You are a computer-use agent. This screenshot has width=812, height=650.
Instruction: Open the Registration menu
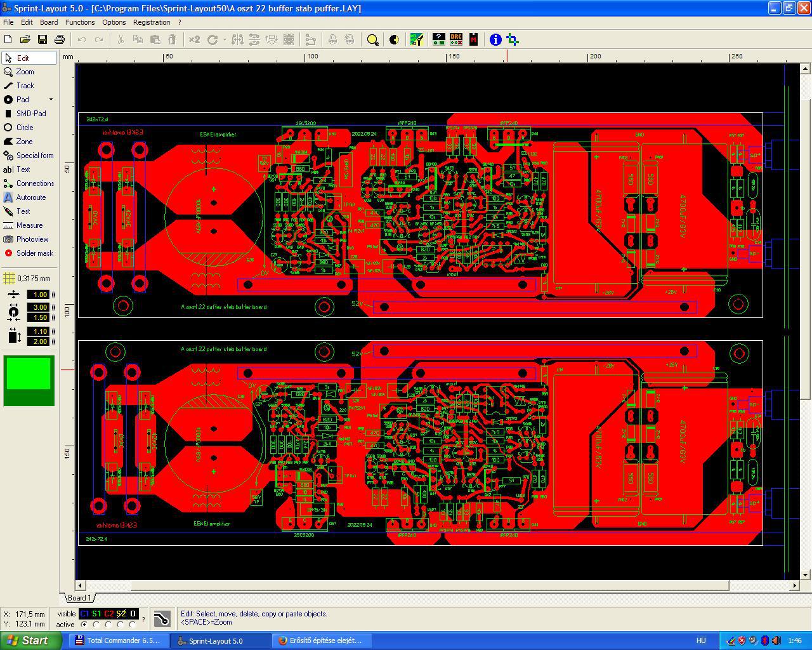(152, 22)
